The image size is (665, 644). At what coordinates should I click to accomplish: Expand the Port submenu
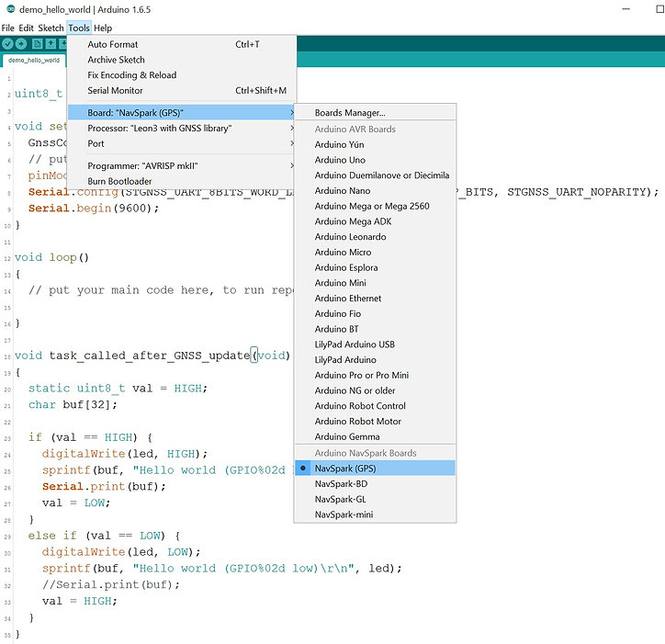click(182, 143)
